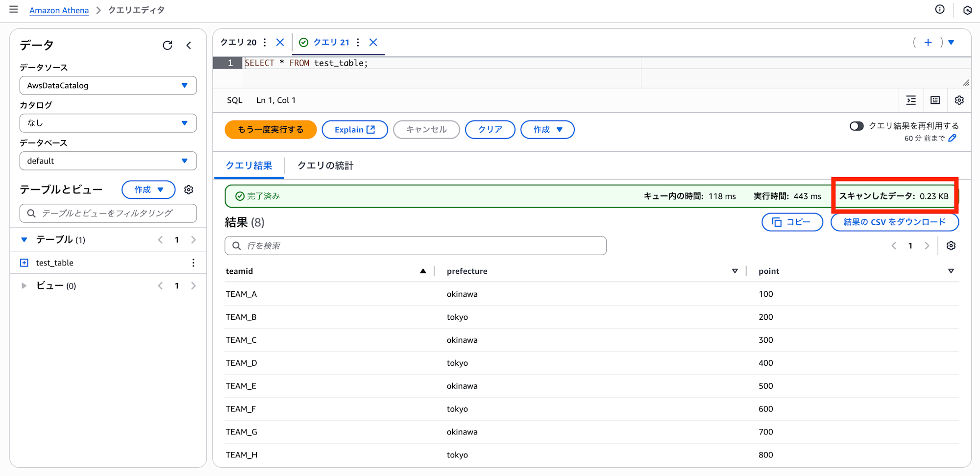Viewport: 980px width, 476px height.
Task: Edit the result reuse time pencil icon
Action: point(953,138)
